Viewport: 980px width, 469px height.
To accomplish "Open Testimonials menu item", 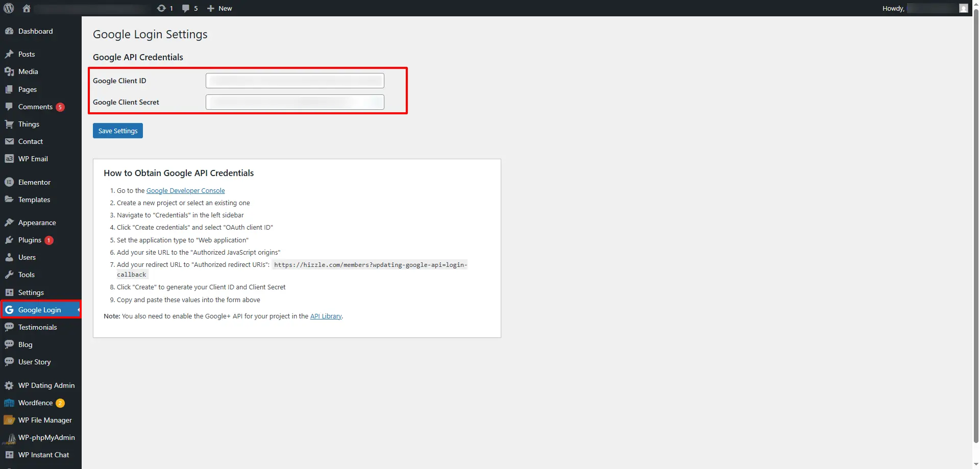I will click(x=41, y=327).
